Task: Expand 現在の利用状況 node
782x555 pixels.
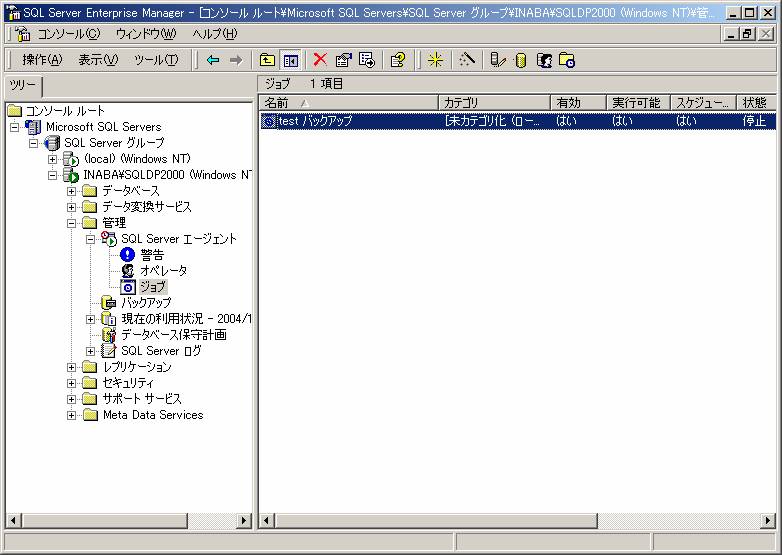Action: [90, 319]
